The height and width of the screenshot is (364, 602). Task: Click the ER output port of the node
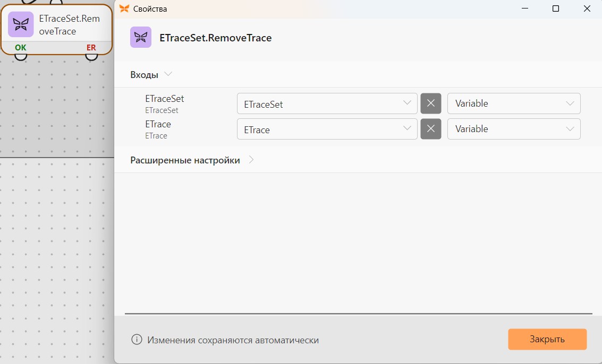pos(91,56)
